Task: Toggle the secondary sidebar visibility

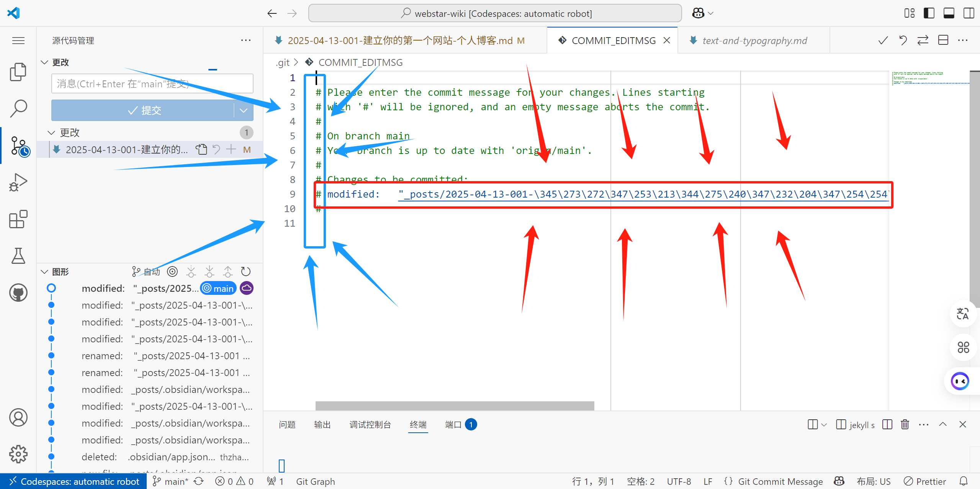Action: point(969,13)
